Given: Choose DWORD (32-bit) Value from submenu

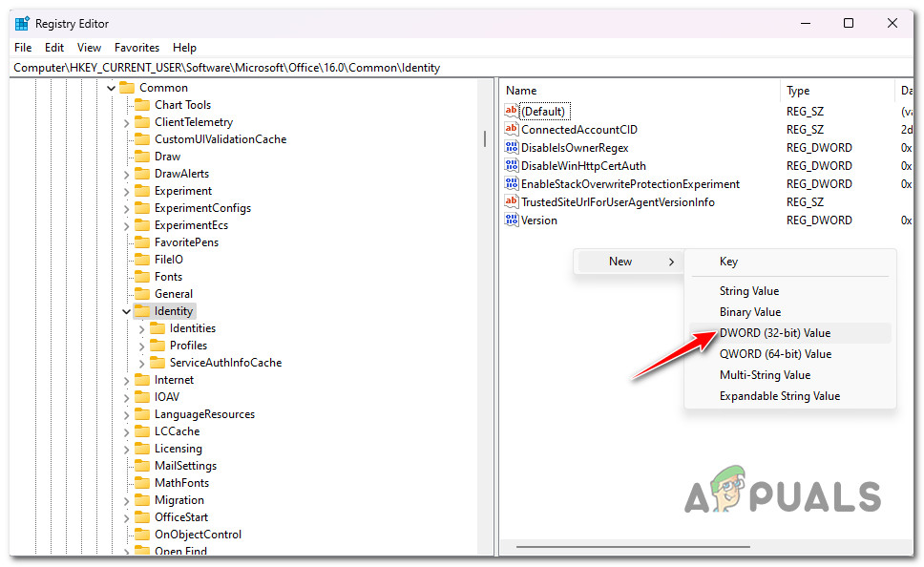Looking at the screenshot, I should pos(790,333).
